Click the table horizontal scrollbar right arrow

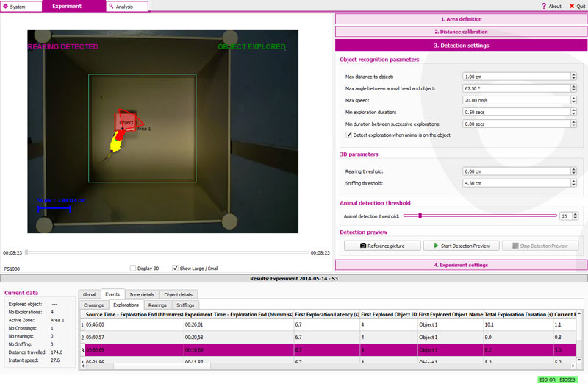pos(573,366)
